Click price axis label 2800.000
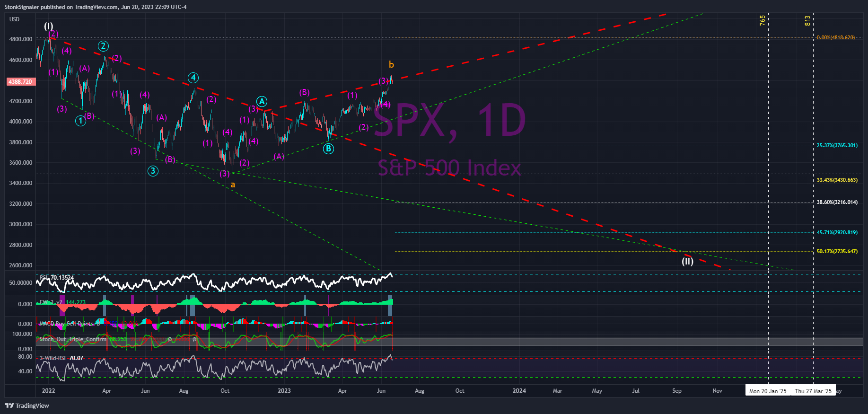This screenshot has width=868, height=414. [x=20, y=245]
